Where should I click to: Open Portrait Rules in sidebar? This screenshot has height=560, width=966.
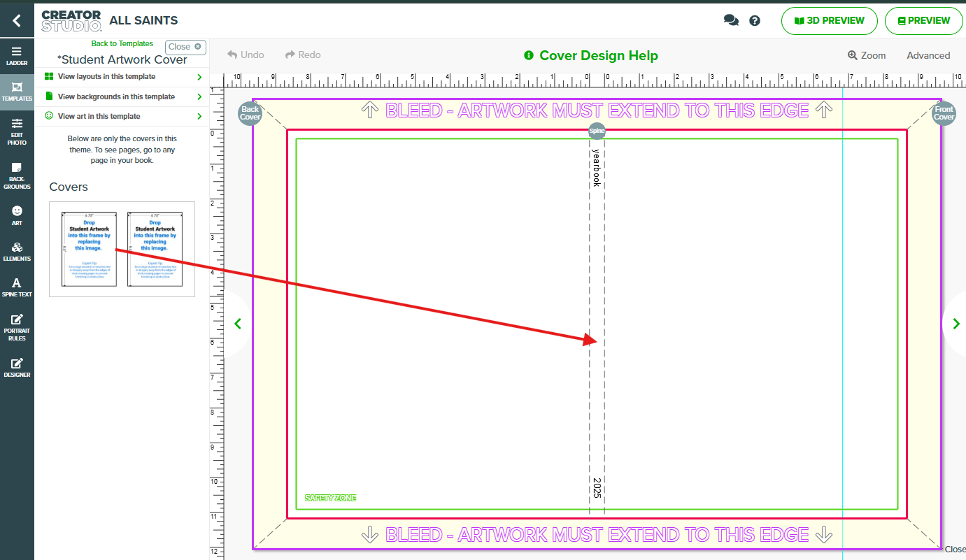17,327
